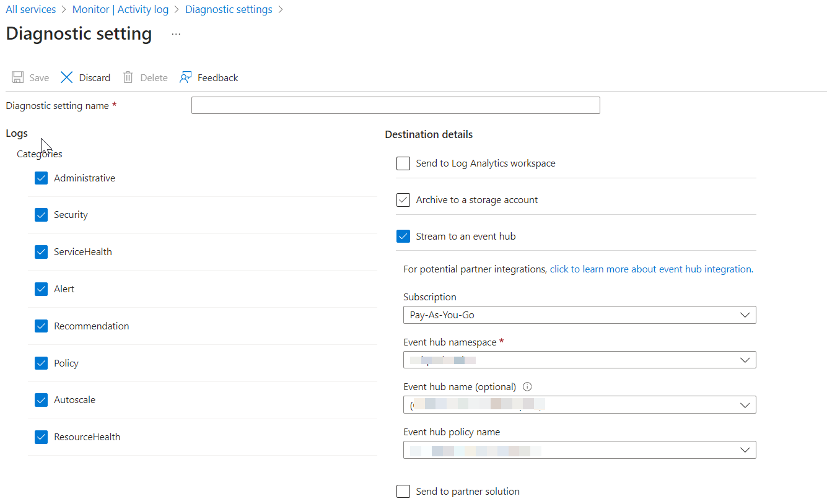Click the Feedback person icon
The image size is (827, 504).
pos(185,77)
